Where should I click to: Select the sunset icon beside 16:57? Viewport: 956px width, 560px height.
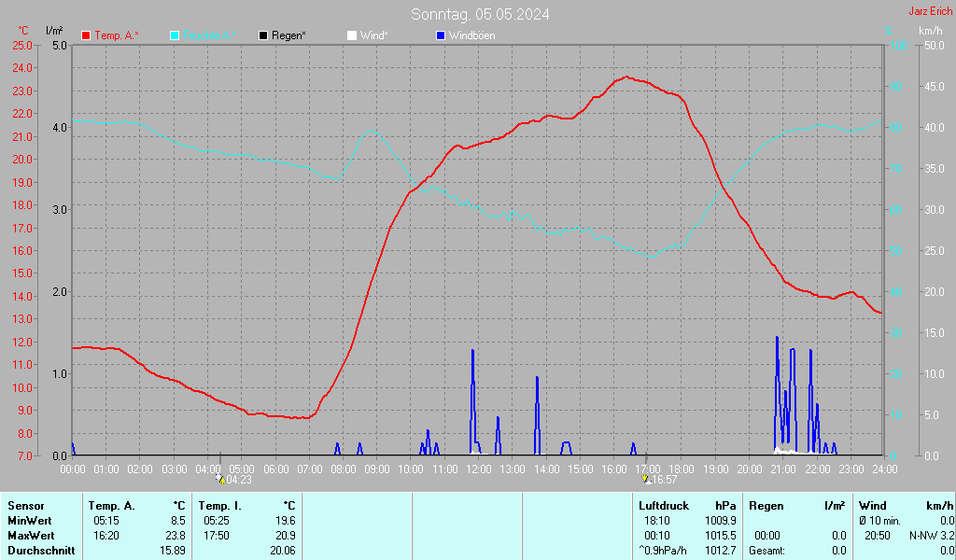pyautogui.click(x=646, y=479)
